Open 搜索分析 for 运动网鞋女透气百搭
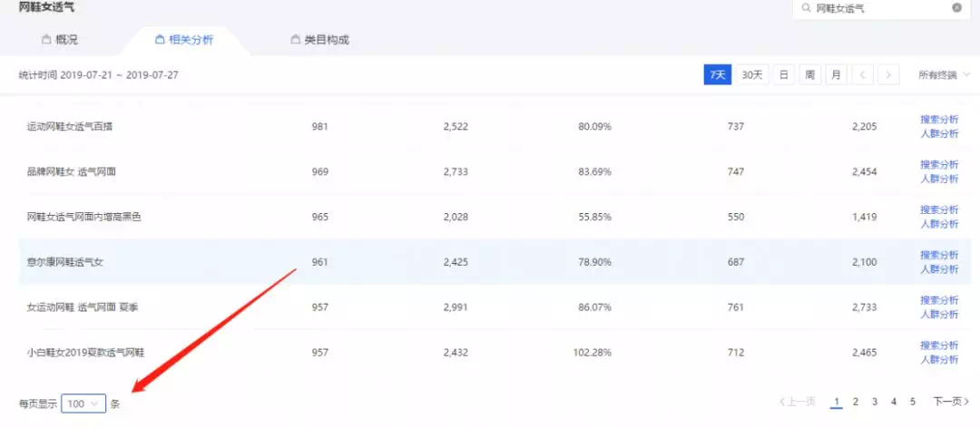980x428 pixels. 939,119
